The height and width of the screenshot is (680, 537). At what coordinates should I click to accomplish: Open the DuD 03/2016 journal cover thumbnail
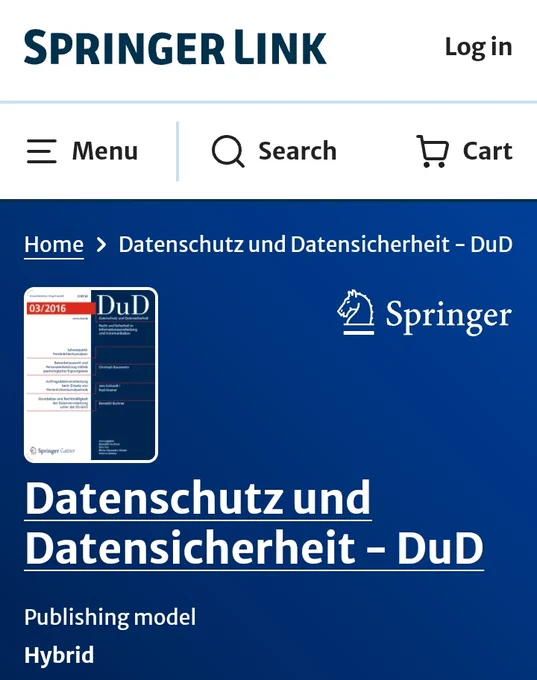tap(91, 375)
